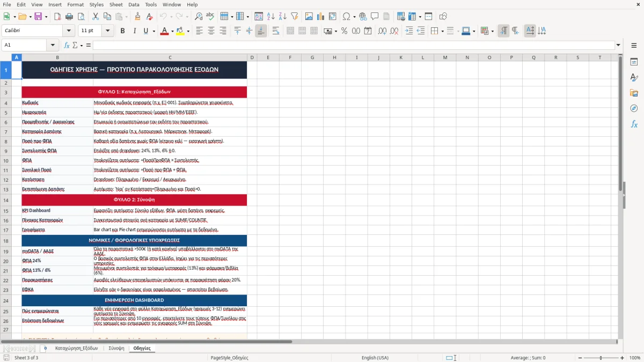Toggle Underline formatting

pos(145,31)
